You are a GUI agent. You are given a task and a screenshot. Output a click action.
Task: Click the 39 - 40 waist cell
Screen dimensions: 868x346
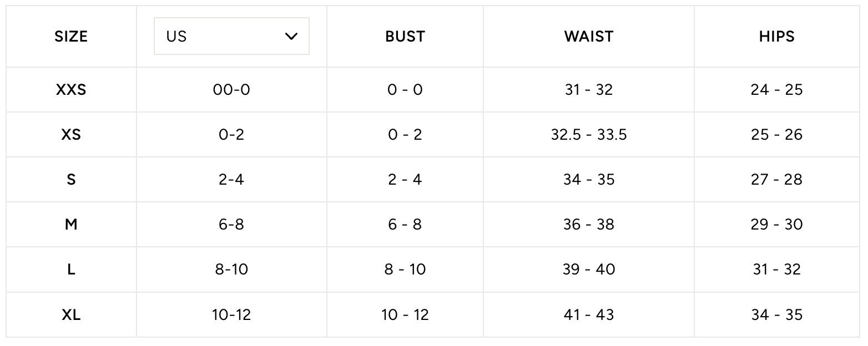point(589,269)
